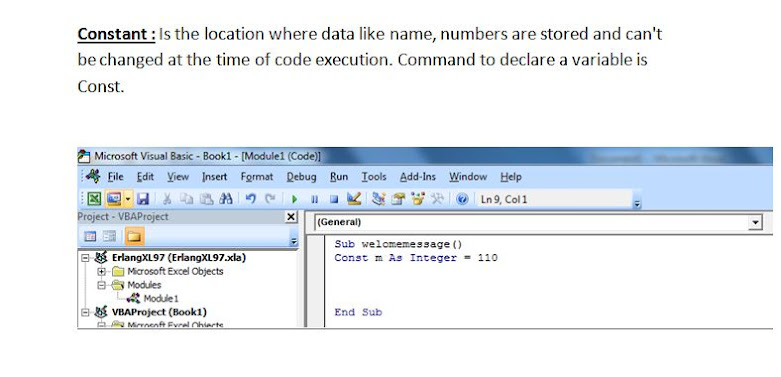Image resolution: width=781 pixels, height=377 pixels.
Task: Click the Toolbox toolbar icon
Action: 437,199
